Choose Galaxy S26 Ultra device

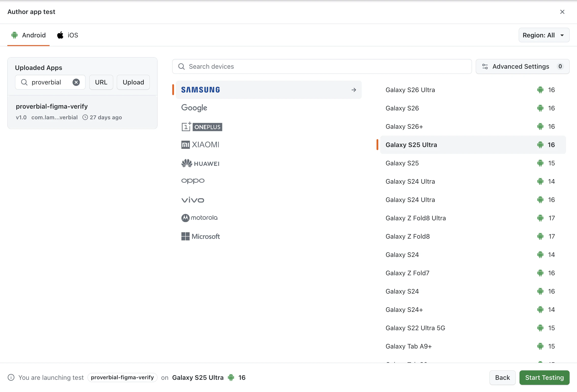point(473,90)
